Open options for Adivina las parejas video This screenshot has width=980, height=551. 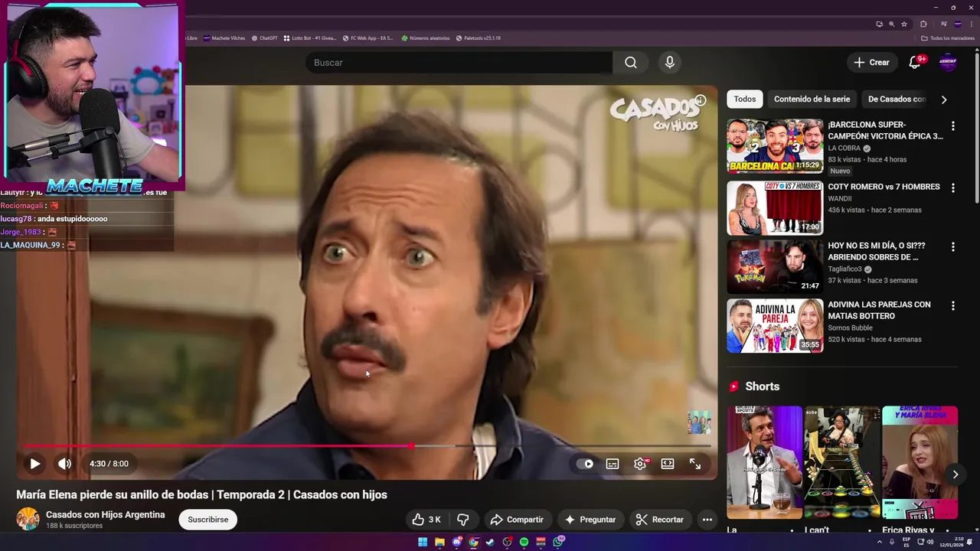953,306
